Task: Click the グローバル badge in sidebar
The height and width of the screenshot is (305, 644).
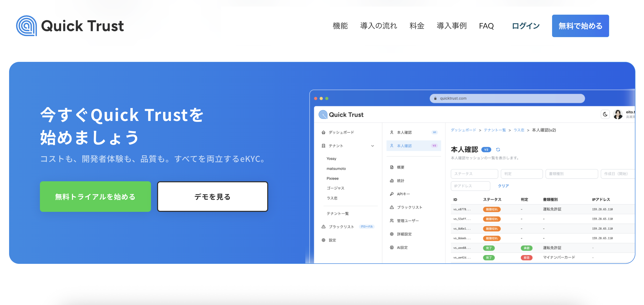Action: click(x=366, y=226)
